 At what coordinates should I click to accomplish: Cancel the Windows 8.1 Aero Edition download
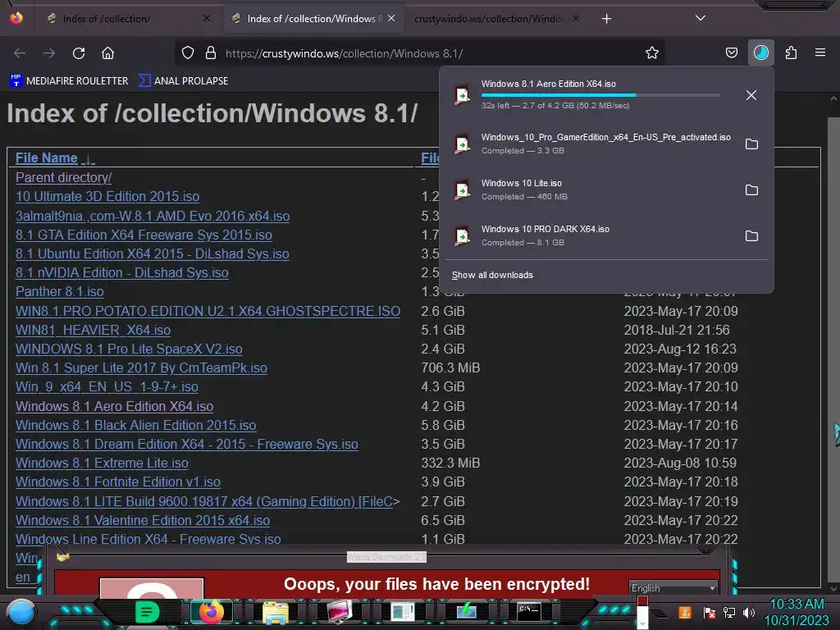pyautogui.click(x=751, y=95)
